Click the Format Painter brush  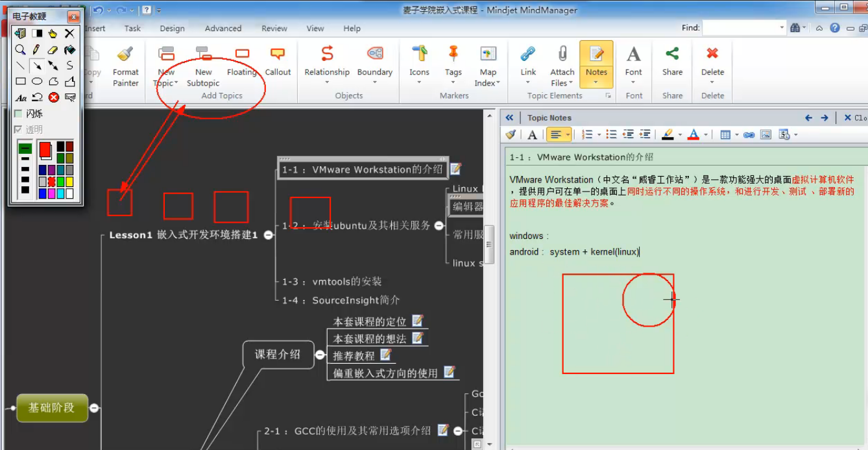click(x=125, y=66)
